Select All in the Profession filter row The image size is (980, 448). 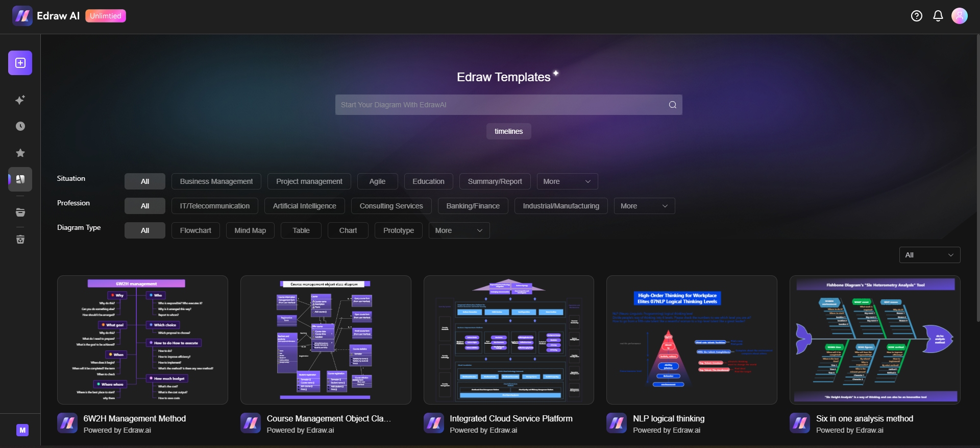pyautogui.click(x=145, y=206)
